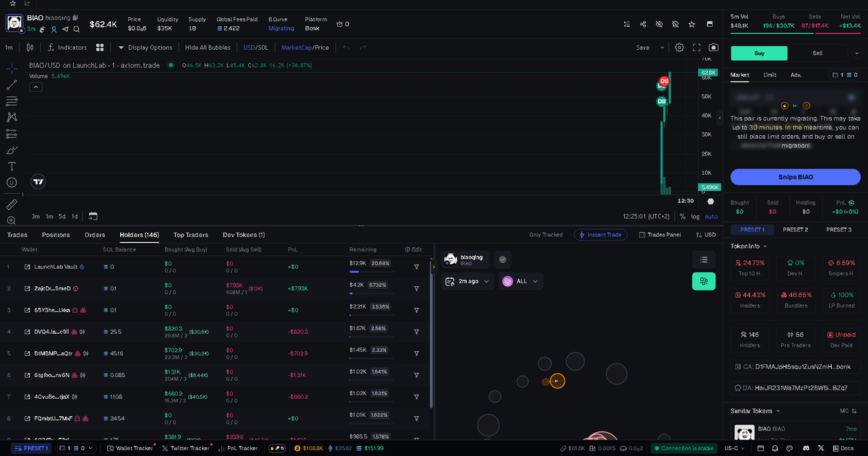
Task: Open the Dev Tokens (1) tab
Action: point(244,235)
